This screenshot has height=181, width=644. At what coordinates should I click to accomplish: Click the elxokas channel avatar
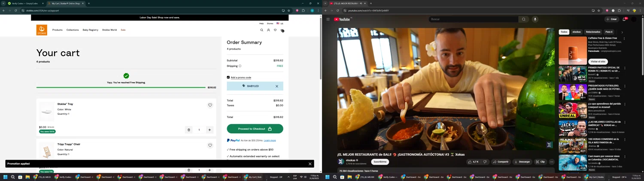click(341, 162)
